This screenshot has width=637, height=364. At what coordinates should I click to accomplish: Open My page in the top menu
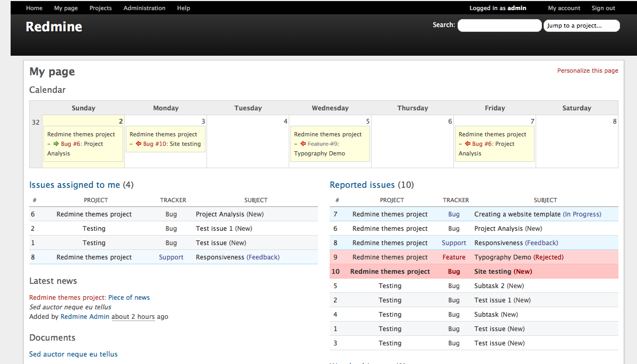(x=66, y=8)
